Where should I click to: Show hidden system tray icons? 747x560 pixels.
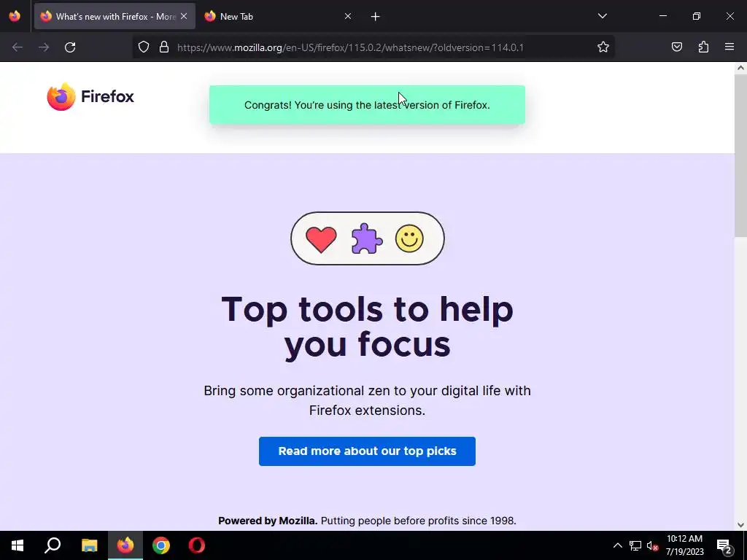[x=617, y=545]
